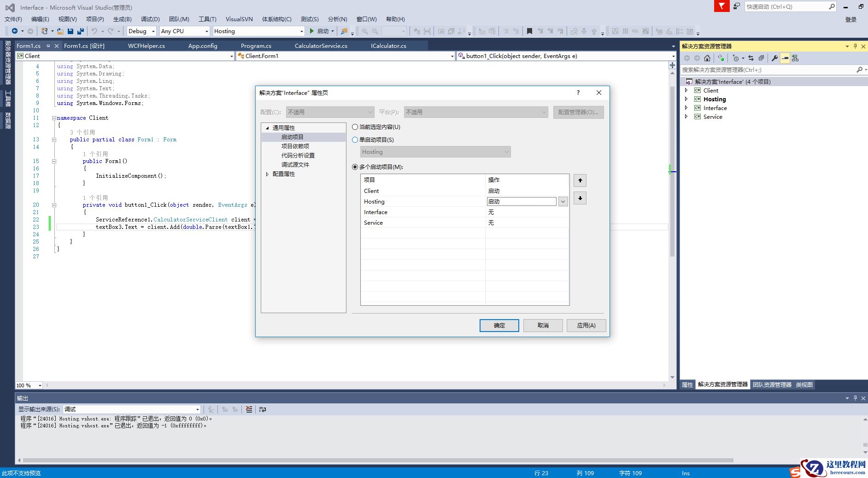868x478 pixels.
Task: Click the move-up arrow button in the dialog
Action: (580, 181)
